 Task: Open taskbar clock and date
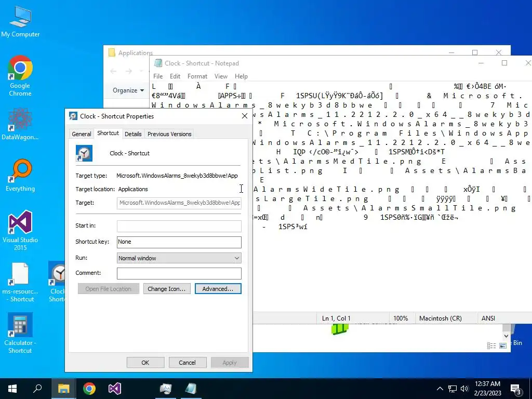[487, 389]
